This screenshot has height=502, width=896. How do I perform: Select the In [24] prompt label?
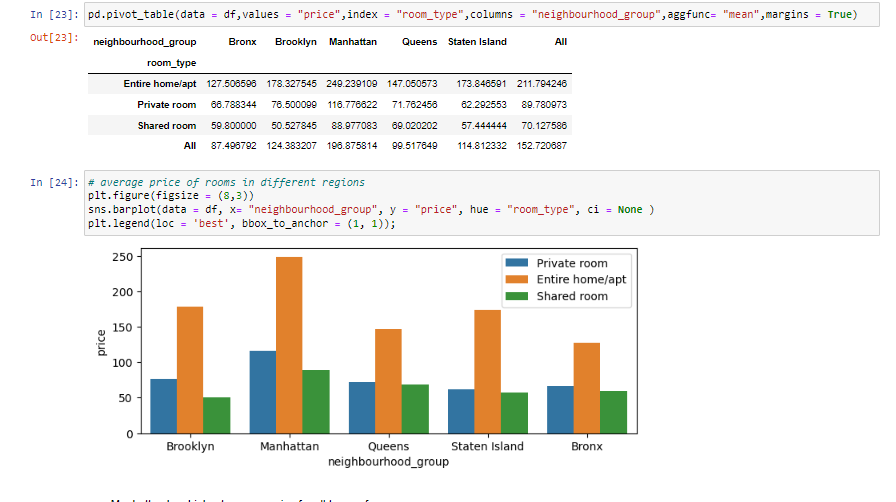pyautogui.click(x=54, y=182)
